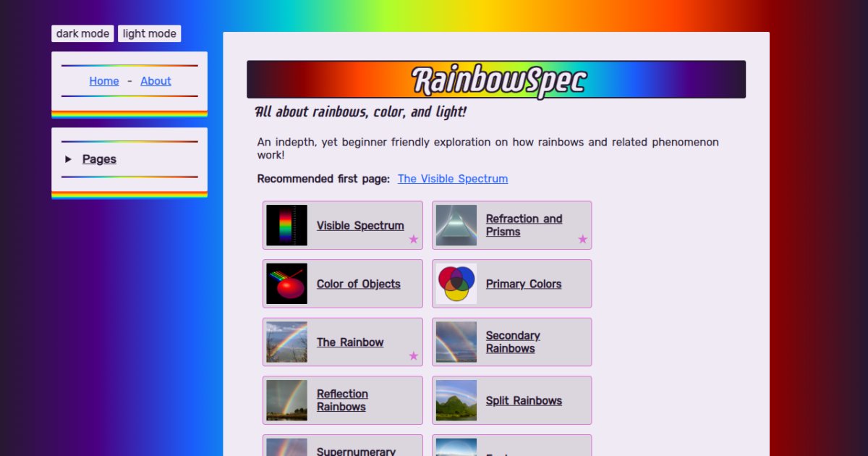Click the Split Rainbows thumbnail picture
The width and height of the screenshot is (868, 456).
pyautogui.click(x=456, y=400)
